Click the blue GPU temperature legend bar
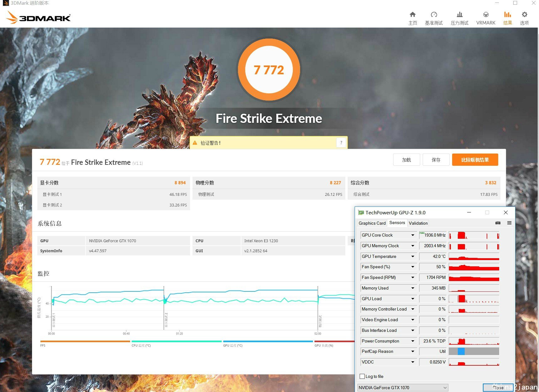This screenshot has height=392, width=539. tap(268, 341)
